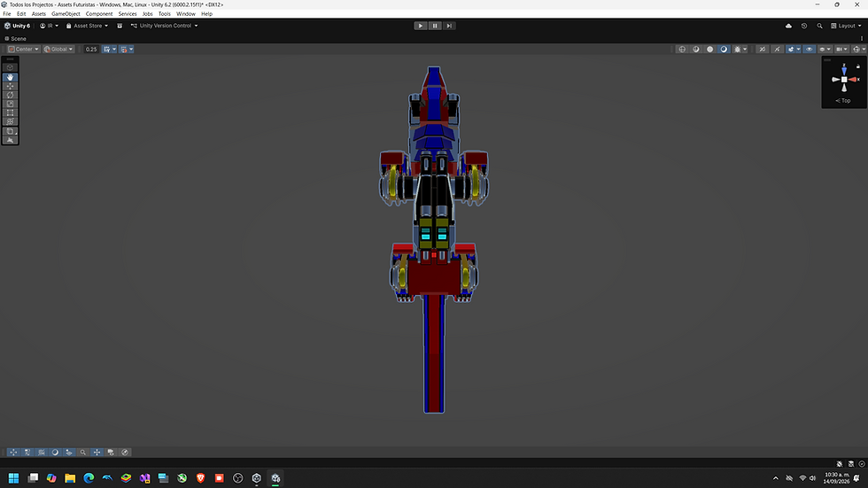Select unlit shading draw mode
The width and height of the screenshot is (868, 488).
tap(710, 50)
